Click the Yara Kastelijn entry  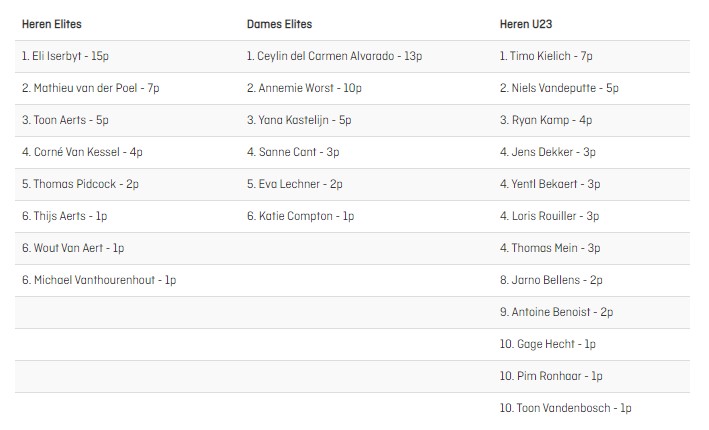(299, 120)
